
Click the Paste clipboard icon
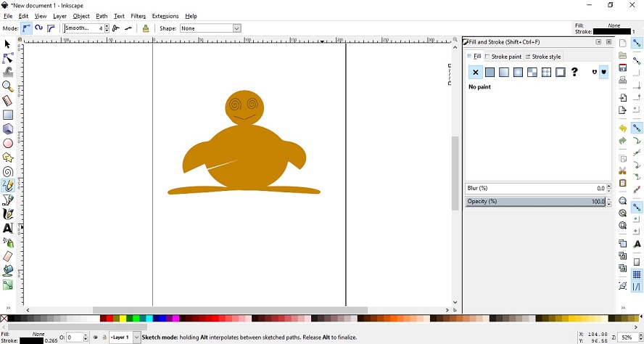(x=623, y=183)
